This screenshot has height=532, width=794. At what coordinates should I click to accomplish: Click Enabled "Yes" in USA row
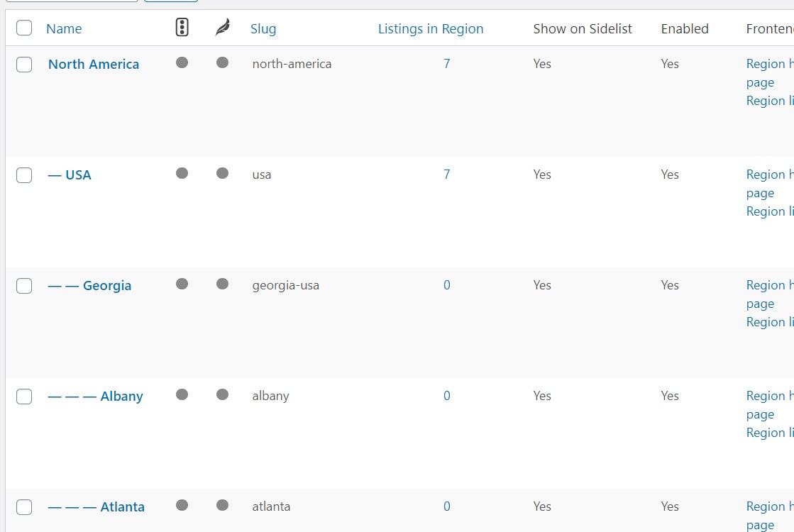click(669, 174)
